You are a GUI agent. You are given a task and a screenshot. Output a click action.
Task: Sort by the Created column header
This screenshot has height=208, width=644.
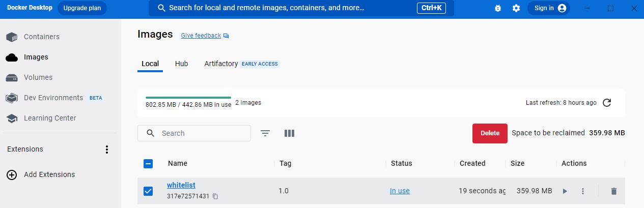coord(472,163)
